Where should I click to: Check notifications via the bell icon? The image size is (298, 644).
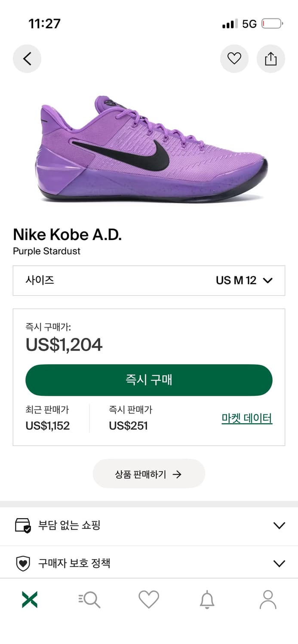tap(208, 599)
